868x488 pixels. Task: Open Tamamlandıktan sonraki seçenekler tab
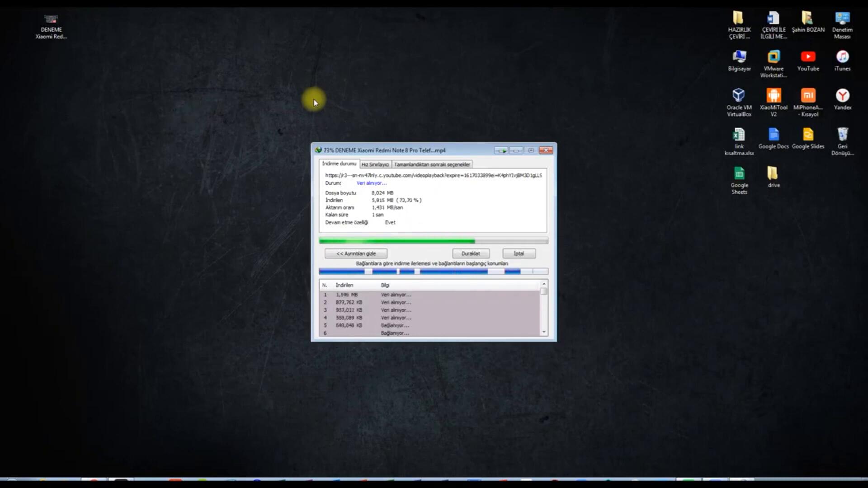click(x=432, y=164)
